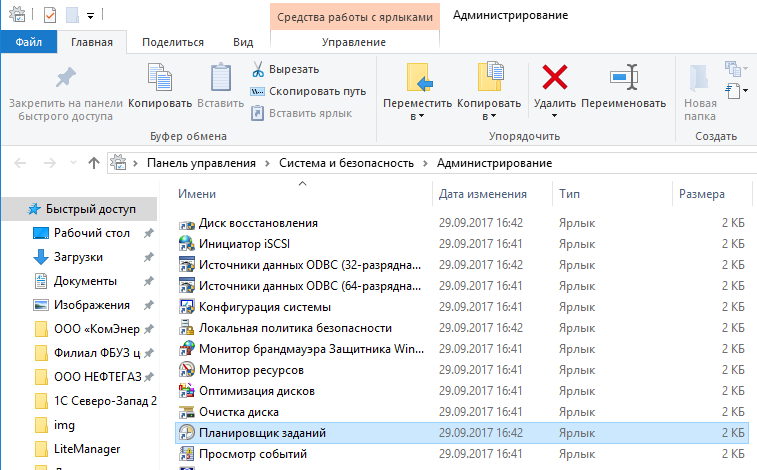
Task: Select the iSCSI Initiator globe icon
Action: click(186, 244)
